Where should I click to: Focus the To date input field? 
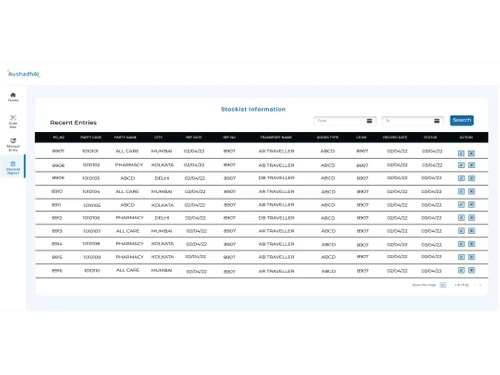pyautogui.click(x=413, y=121)
